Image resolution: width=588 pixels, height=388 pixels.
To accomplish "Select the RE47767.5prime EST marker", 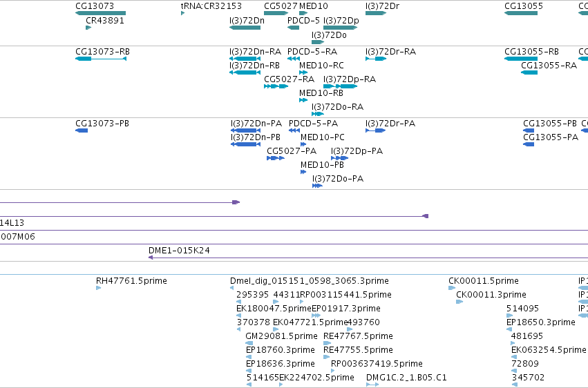I will (327, 343).
